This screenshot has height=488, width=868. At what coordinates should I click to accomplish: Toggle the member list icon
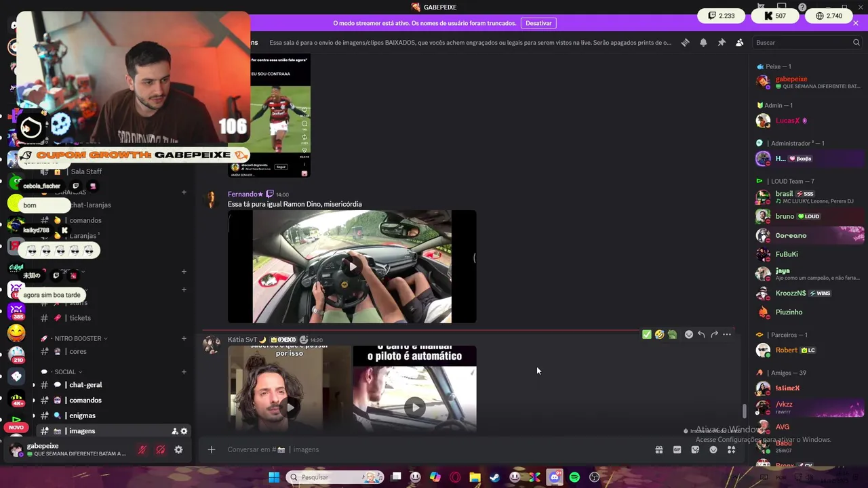pos(739,42)
